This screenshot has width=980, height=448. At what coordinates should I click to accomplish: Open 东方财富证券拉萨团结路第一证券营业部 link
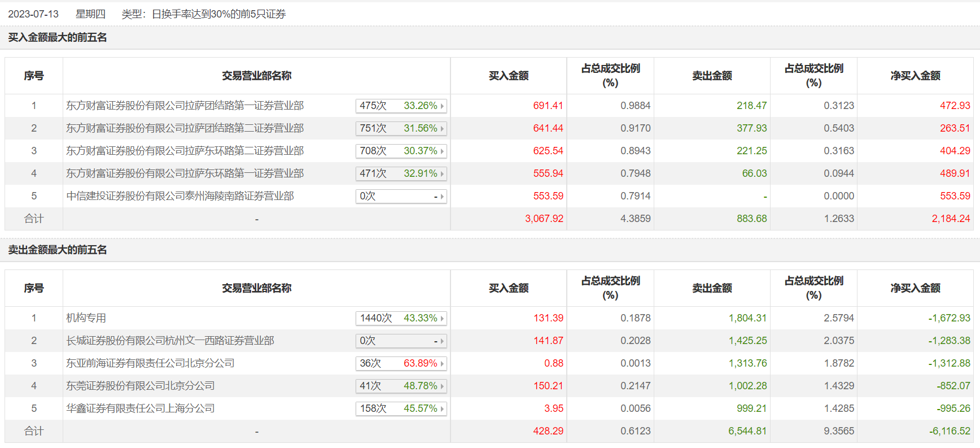(x=185, y=106)
